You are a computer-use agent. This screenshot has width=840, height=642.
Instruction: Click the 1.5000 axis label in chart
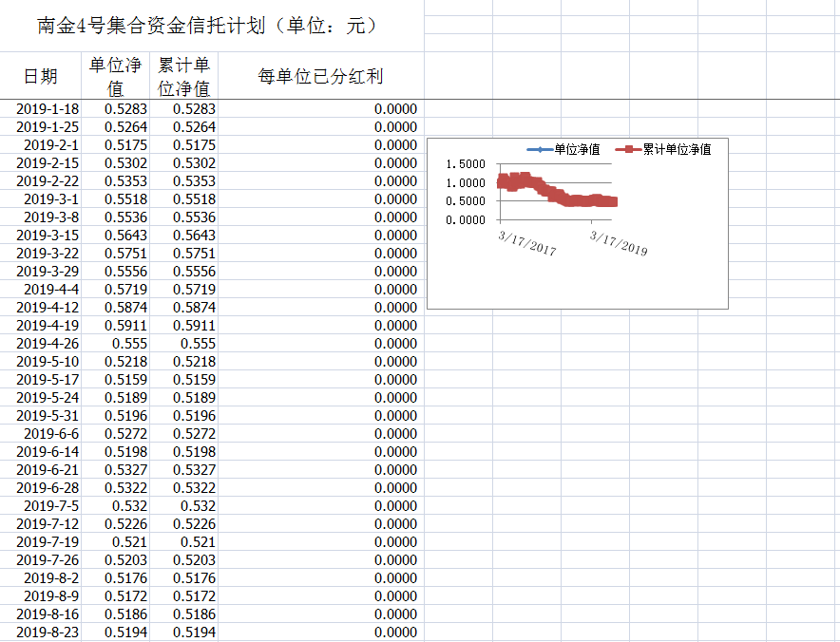click(465, 164)
